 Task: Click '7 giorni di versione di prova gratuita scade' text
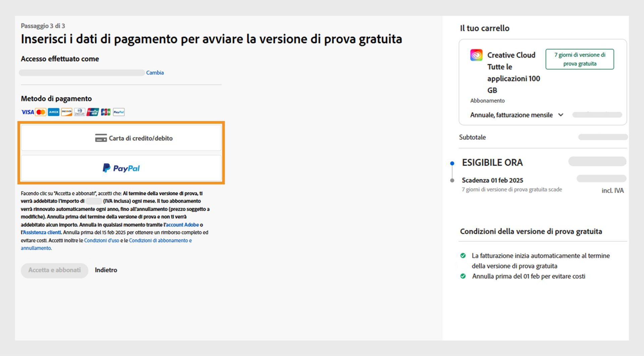coord(512,190)
